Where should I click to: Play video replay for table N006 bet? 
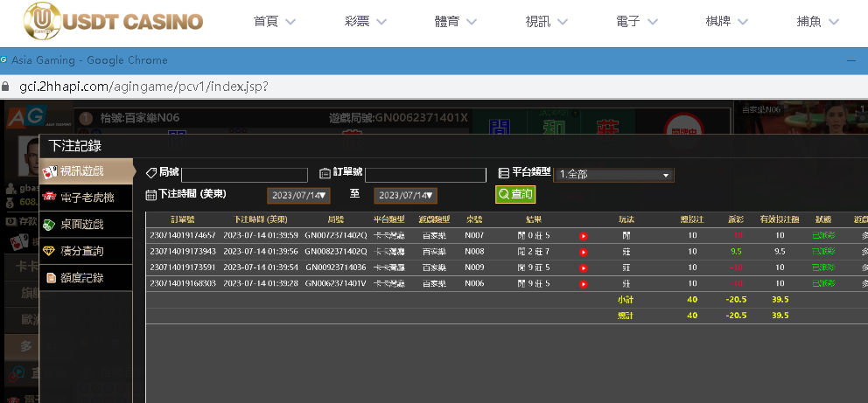click(583, 284)
